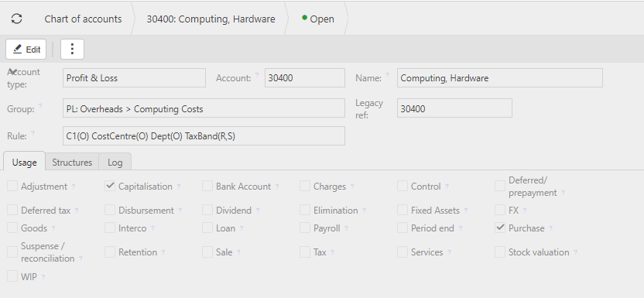Select the 30400: Computing, Hardware breadcrumb

click(211, 19)
